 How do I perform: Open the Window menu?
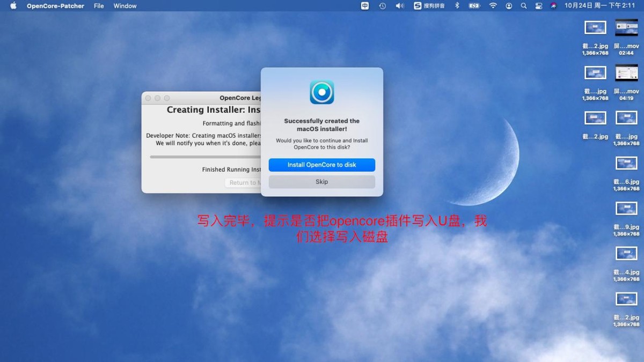tap(125, 6)
